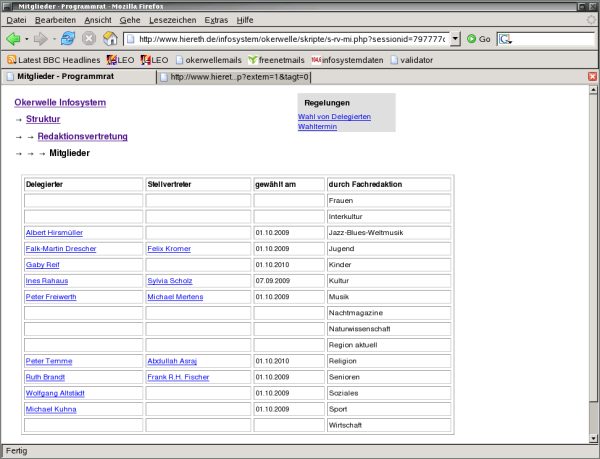Go to the Home page icon
The height and width of the screenshot is (459, 600).
click(110, 39)
